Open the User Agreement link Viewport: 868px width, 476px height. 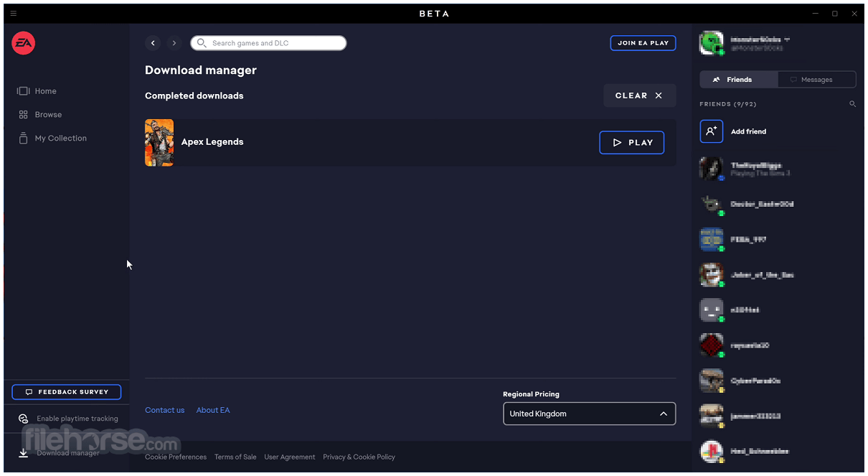click(290, 457)
